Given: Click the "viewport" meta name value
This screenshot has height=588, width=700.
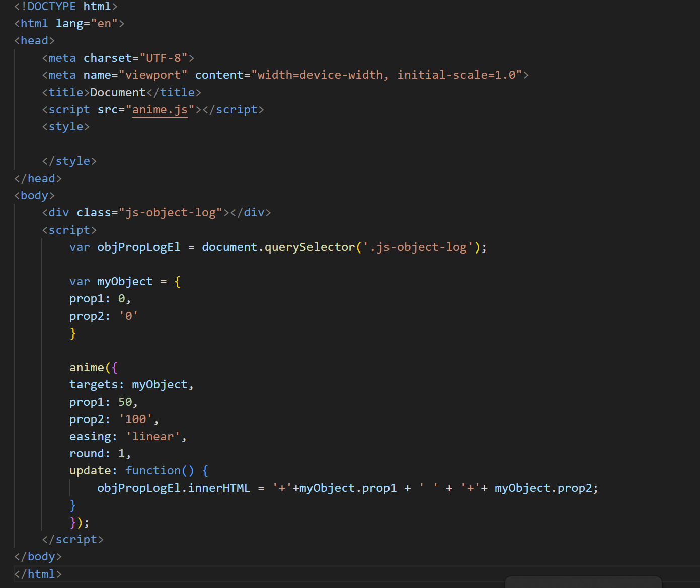Looking at the screenshot, I should coord(153,75).
